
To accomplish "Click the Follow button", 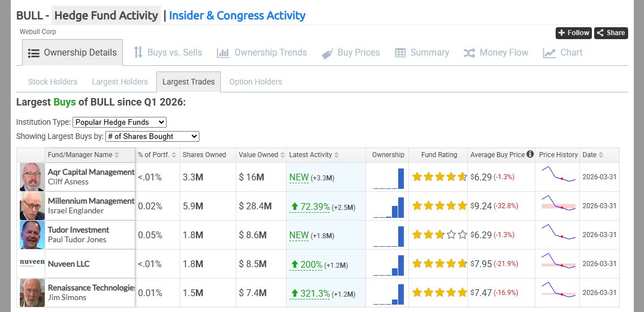I will [x=574, y=33].
